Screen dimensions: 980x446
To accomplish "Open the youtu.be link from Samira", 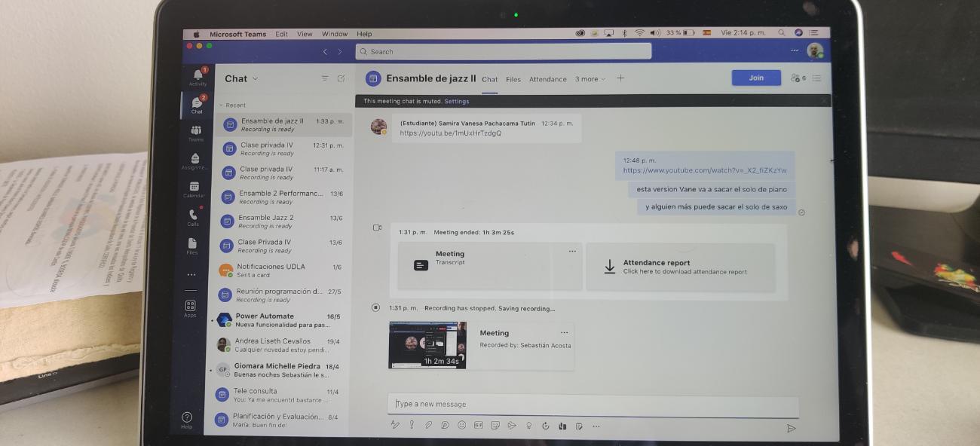I will [x=450, y=133].
